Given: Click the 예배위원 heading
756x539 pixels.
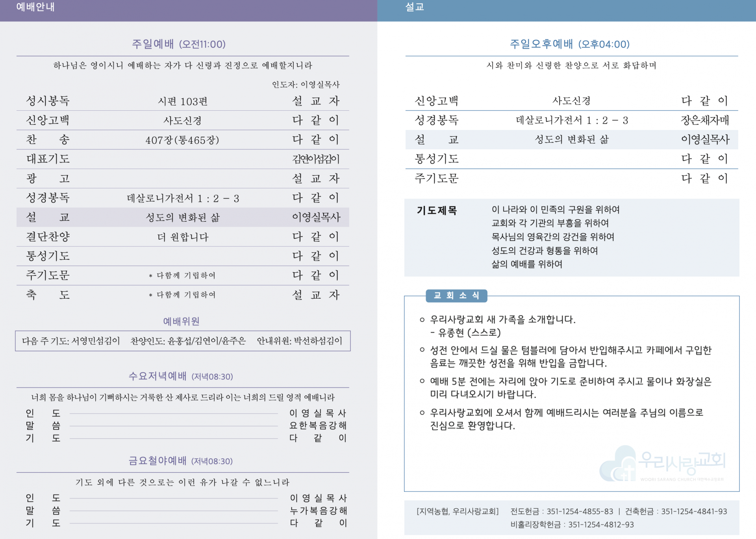Looking at the screenshot, I should tap(181, 321).
